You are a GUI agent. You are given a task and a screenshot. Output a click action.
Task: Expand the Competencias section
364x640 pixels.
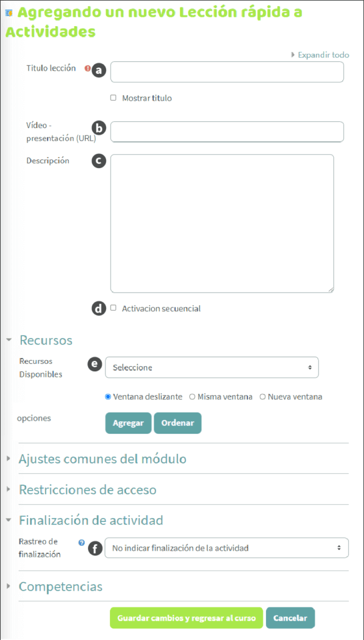coord(61,586)
